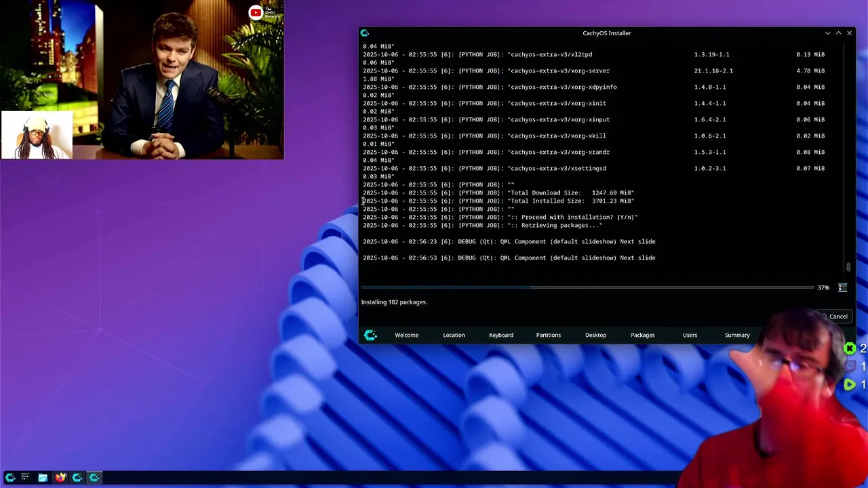Click the 02:56:23 DEBUG Next slide line

pyautogui.click(x=509, y=241)
